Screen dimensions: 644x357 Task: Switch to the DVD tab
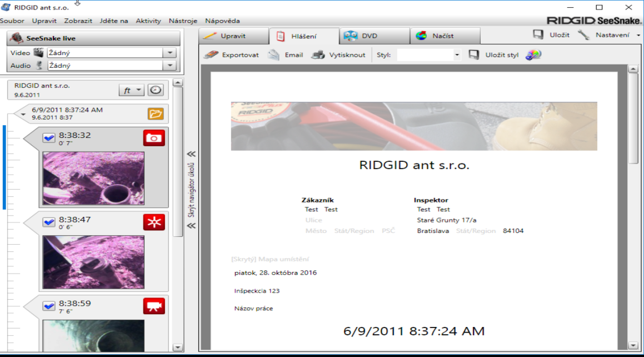click(375, 36)
